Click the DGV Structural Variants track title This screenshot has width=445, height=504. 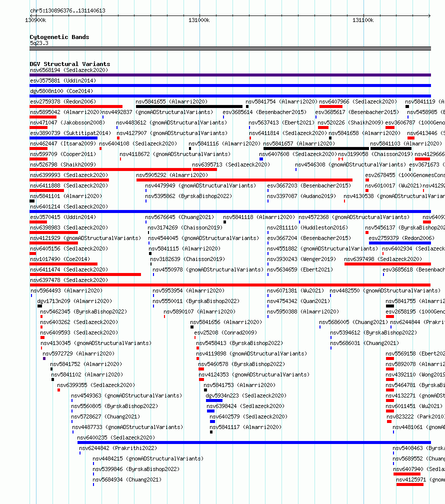tap(70, 64)
